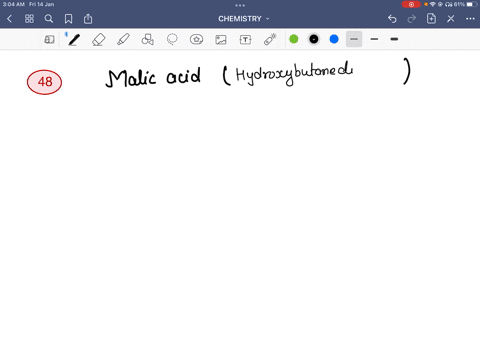
Task: Tap the handwritten 'Malic acid' text
Action: pyautogui.click(x=153, y=77)
